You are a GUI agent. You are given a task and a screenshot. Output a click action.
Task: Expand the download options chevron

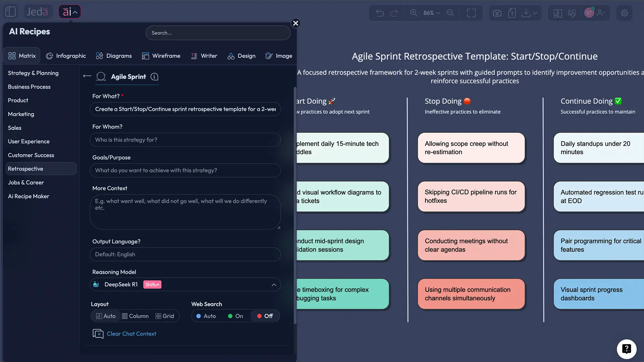tap(535, 13)
